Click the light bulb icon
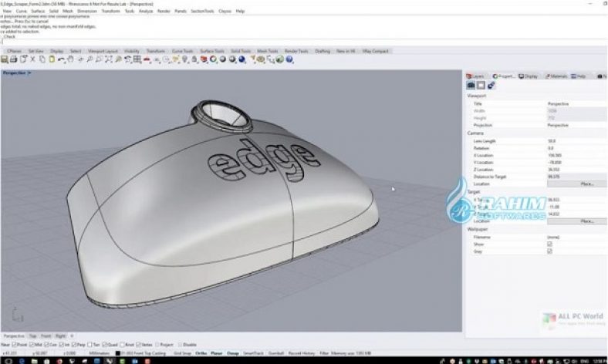 click(185, 59)
